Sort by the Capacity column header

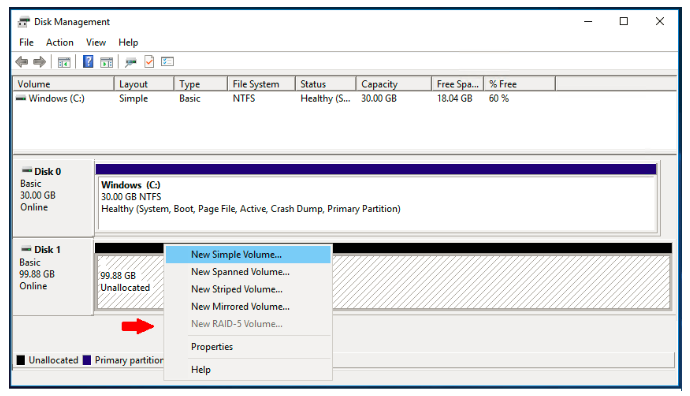(x=394, y=84)
